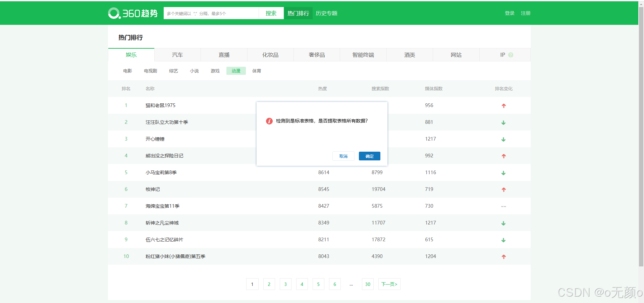Go to page 1

click(x=252, y=284)
